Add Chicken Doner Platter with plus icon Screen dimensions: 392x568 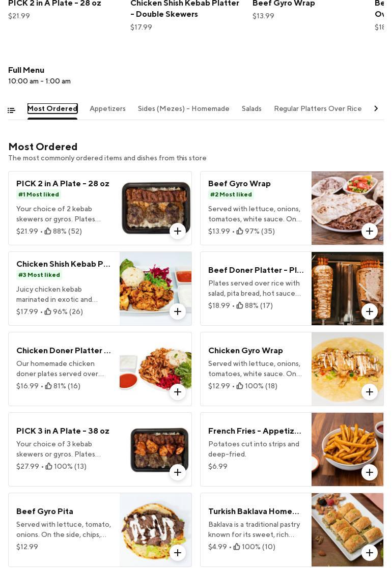[178, 392]
